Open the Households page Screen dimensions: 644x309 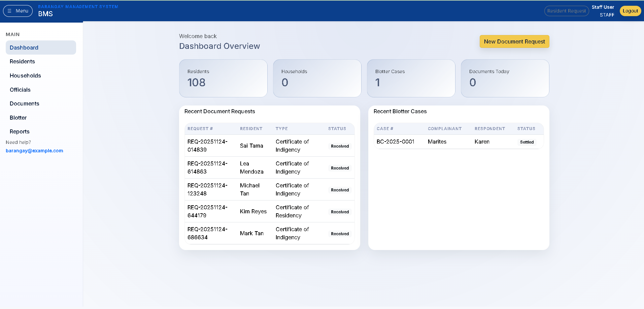[25, 75]
